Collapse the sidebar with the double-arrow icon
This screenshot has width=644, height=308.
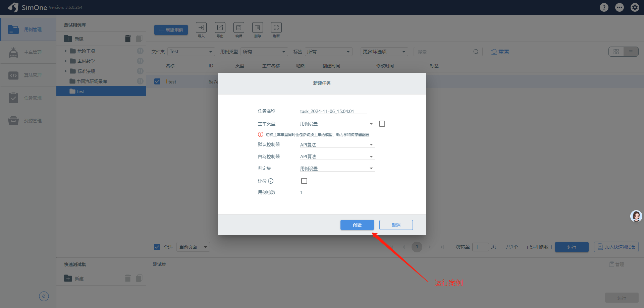44,296
